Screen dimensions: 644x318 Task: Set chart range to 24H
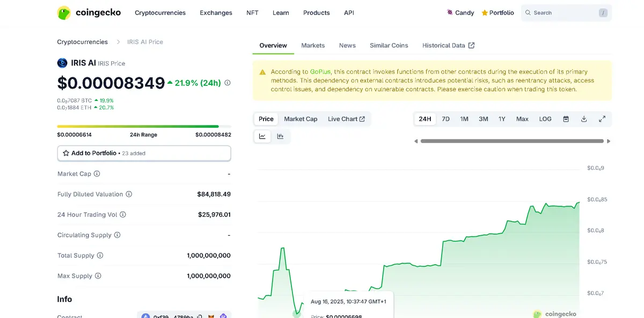pyautogui.click(x=425, y=119)
